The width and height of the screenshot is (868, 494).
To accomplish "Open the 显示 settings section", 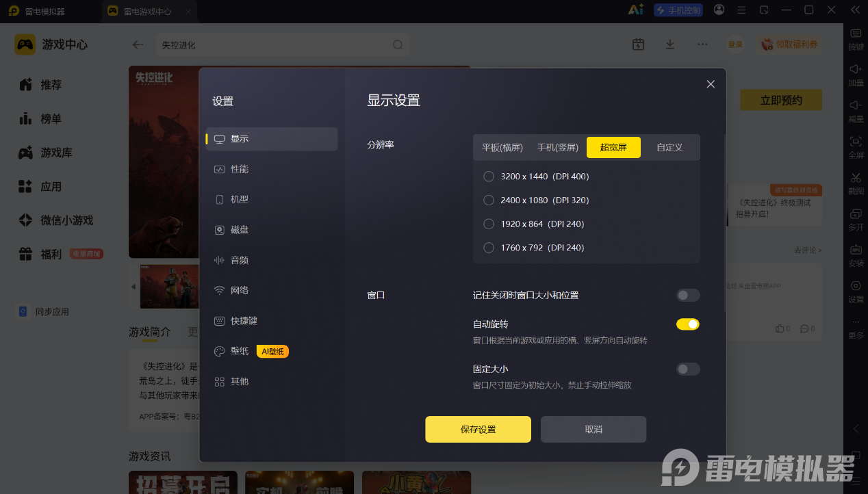I will (272, 139).
